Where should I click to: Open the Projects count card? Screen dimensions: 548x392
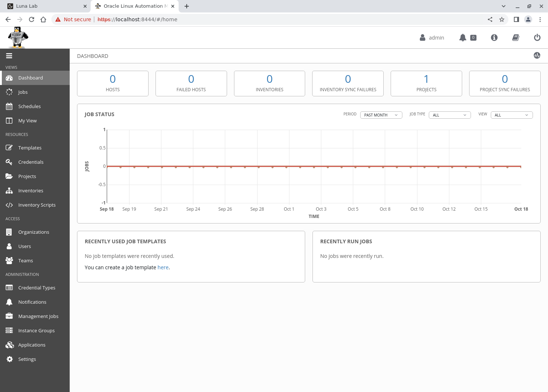pos(426,84)
